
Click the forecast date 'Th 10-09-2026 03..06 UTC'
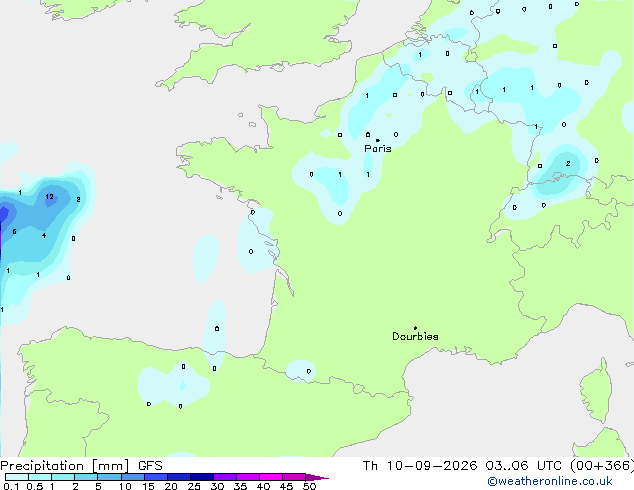(462, 466)
